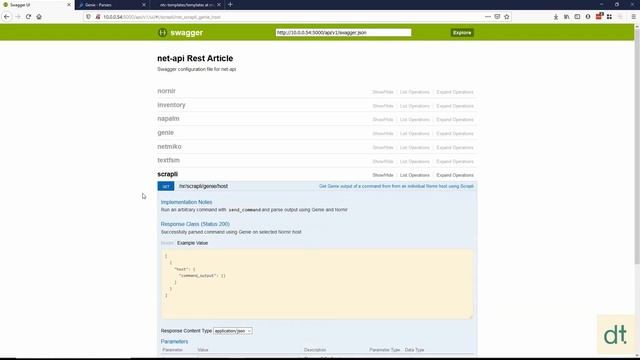The height and width of the screenshot is (360, 640).
Task: Click List Operations for scrapli
Action: pos(415,175)
